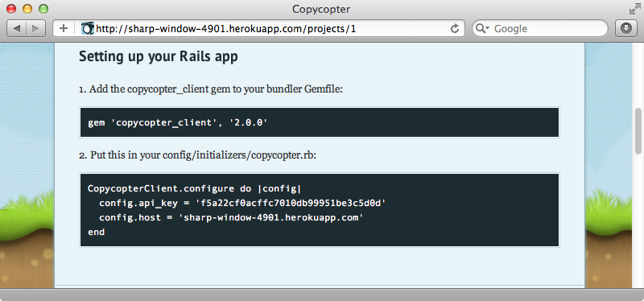644x301 pixels.
Task: Reload the page with the refresh icon
Action: [455, 28]
